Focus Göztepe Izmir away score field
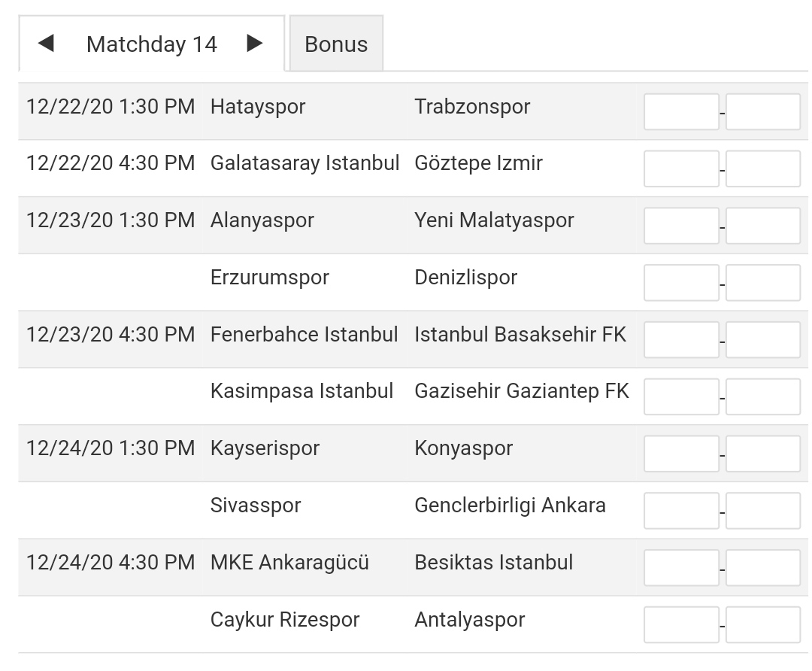The width and height of the screenshot is (812, 671). 762,169
